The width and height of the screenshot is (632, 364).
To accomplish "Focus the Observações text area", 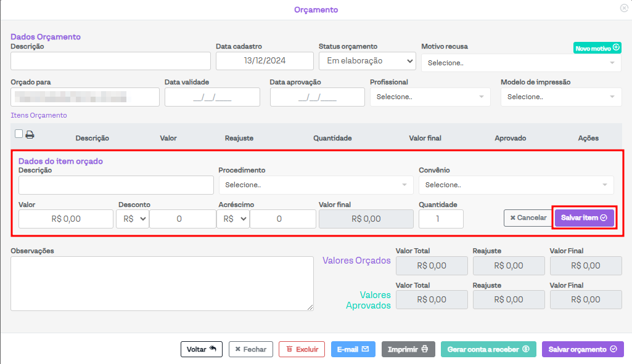I will click(162, 283).
